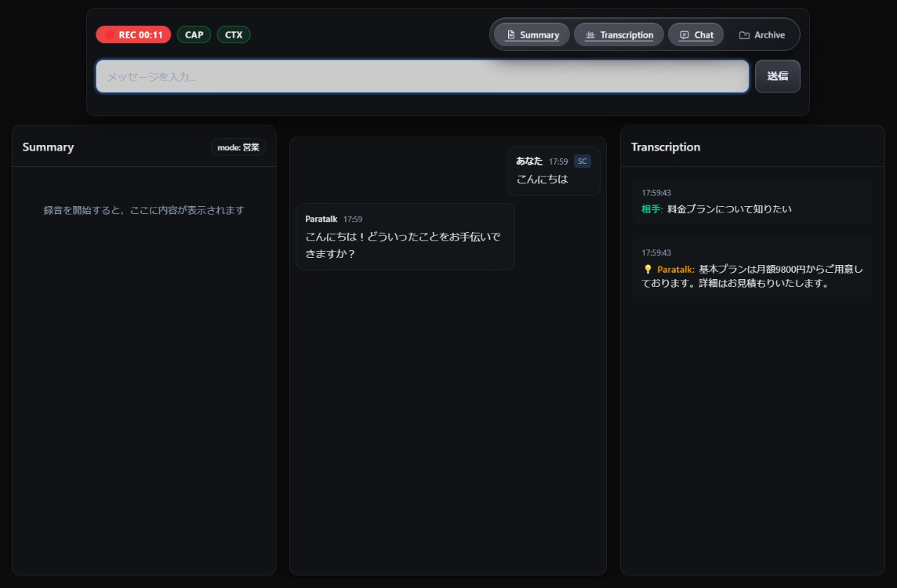Screen dimensions: 897x588
Task: Click the Transcription waveform icon
Action: tap(590, 34)
